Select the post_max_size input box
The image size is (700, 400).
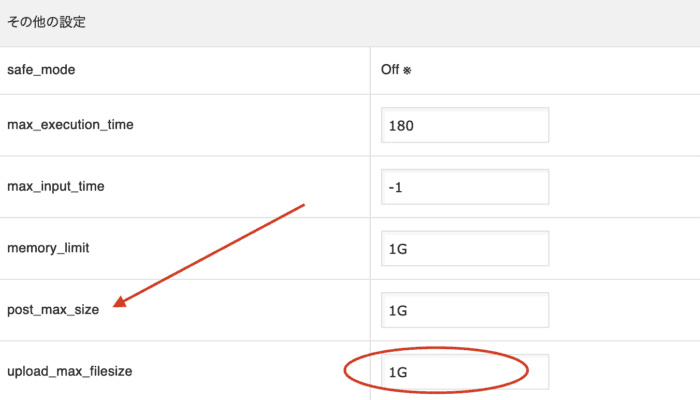465,310
